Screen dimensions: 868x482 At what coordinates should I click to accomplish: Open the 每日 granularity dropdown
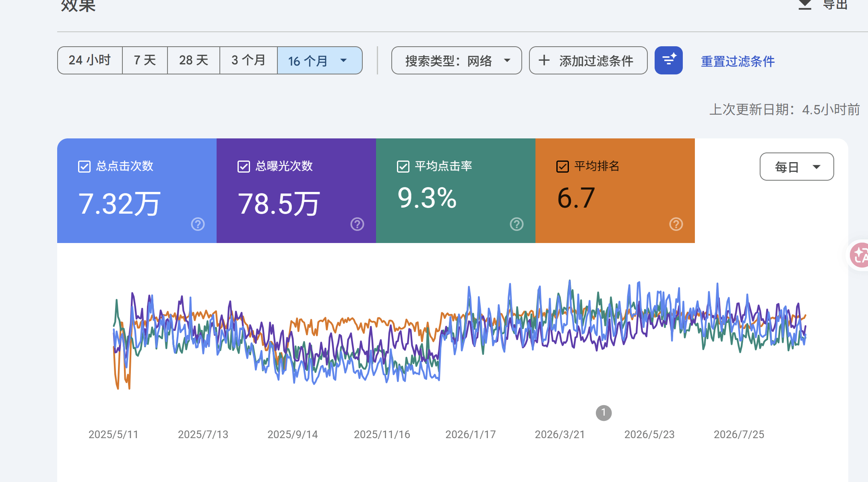796,167
